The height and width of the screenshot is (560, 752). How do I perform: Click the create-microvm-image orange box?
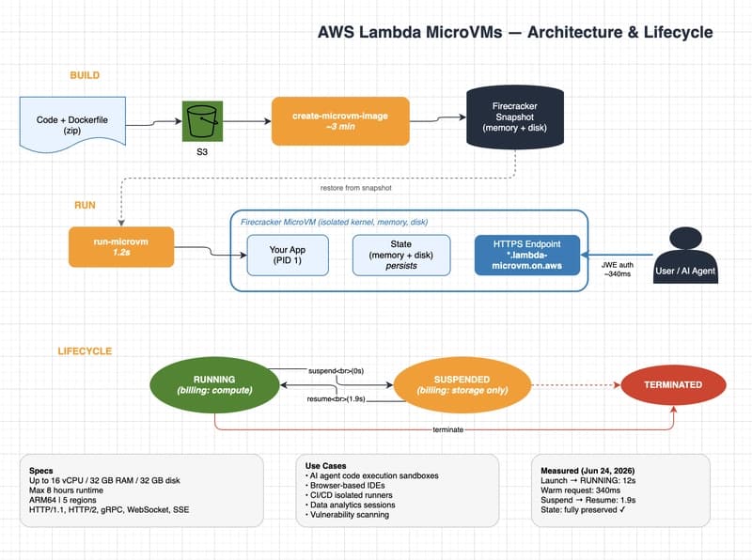[340, 121]
